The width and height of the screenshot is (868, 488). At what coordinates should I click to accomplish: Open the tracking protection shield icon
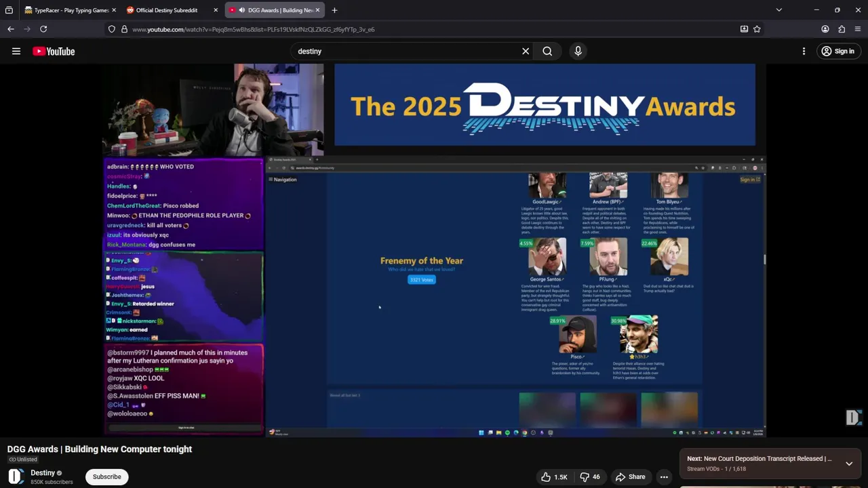coord(112,29)
